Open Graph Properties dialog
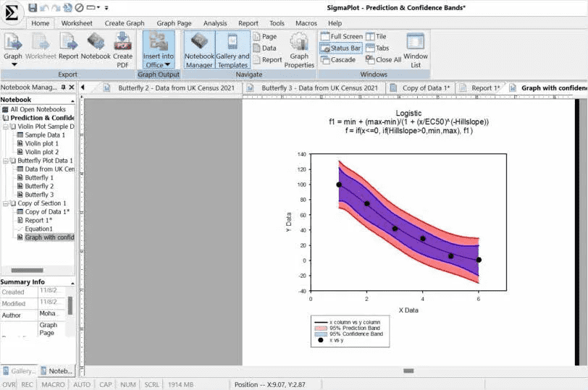The height and width of the screenshot is (390, 588). (x=299, y=50)
